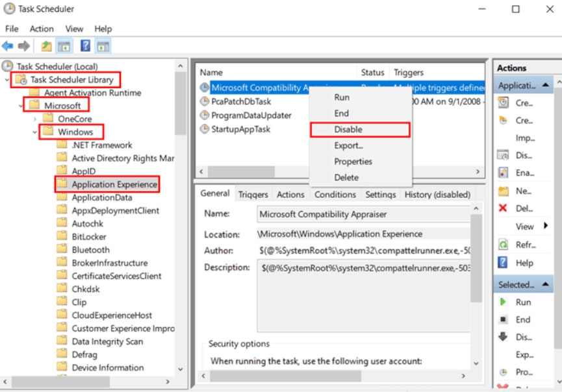Switch to the Triggers tab
This screenshot has height=392, width=562.
coord(253,195)
